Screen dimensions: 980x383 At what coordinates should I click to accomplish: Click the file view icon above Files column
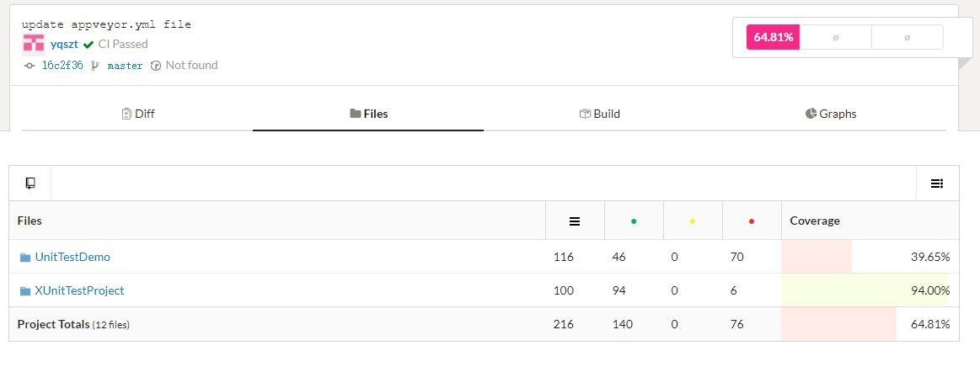[30, 183]
